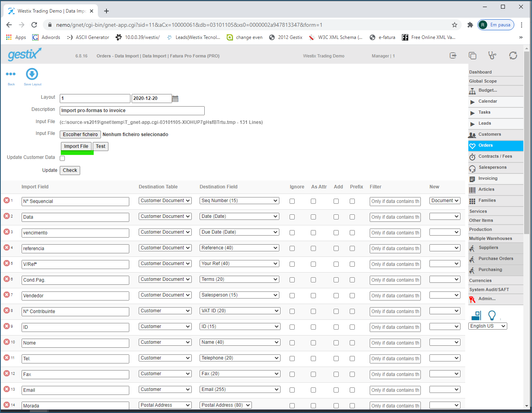Click the filter field in Cond.Pag. row
The image size is (532, 413).
click(x=395, y=280)
